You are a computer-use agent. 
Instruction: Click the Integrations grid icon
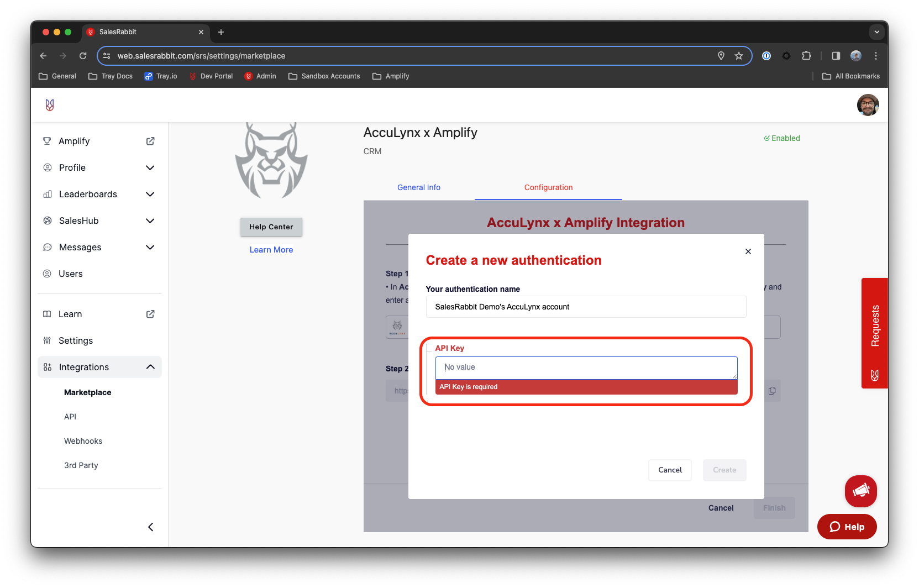point(48,367)
